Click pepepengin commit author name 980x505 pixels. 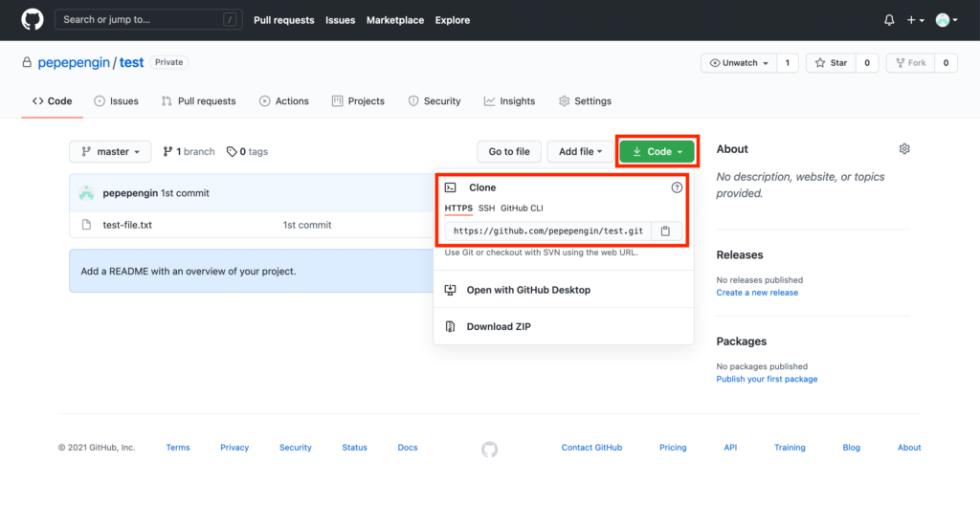pyautogui.click(x=130, y=193)
